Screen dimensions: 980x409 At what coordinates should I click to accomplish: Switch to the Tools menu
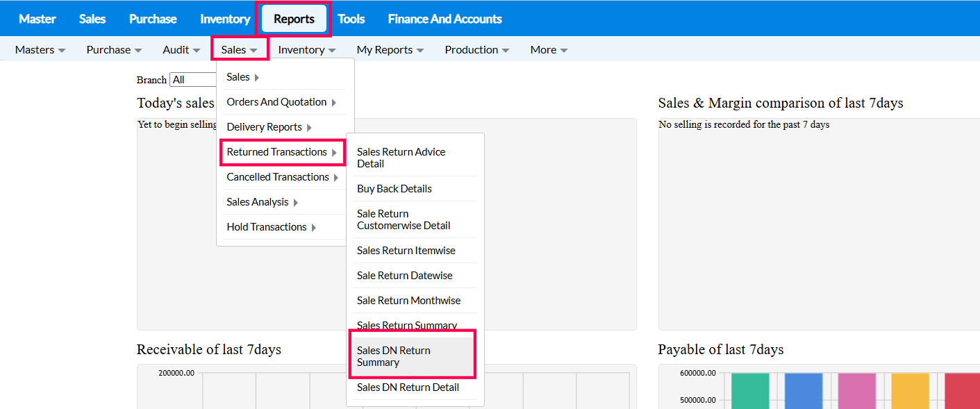click(x=351, y=19)
